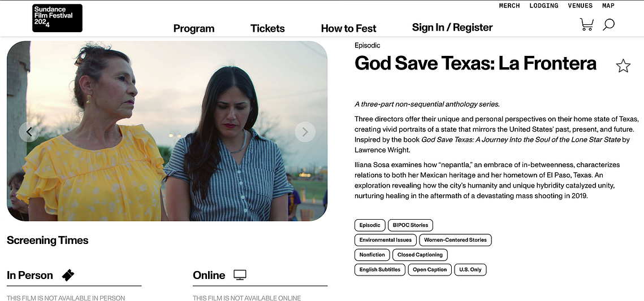Select the Environmental Issues tag
644x301 pixels.
[385, 240]
